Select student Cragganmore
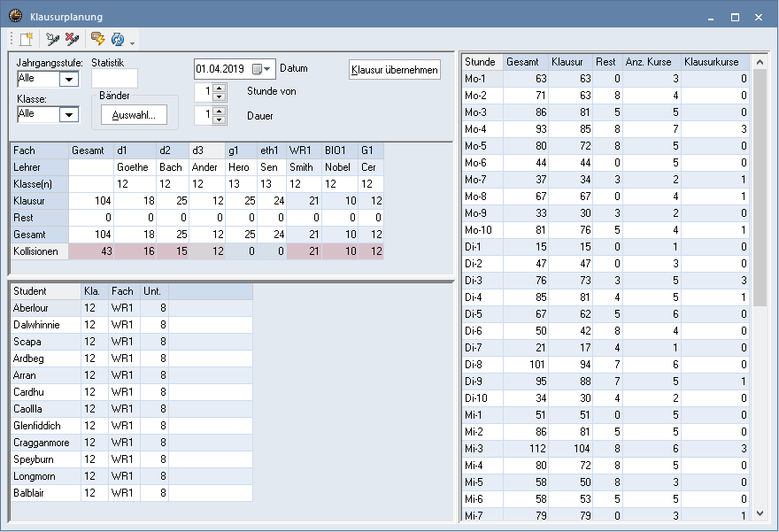 (x=132, y=443)
